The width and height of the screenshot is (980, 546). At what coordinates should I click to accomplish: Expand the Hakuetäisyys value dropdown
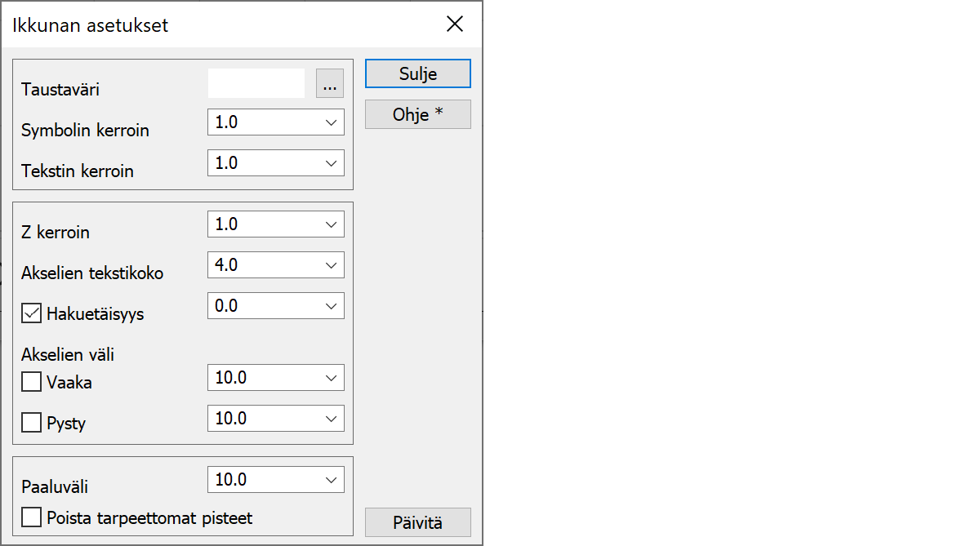[331, 305]
